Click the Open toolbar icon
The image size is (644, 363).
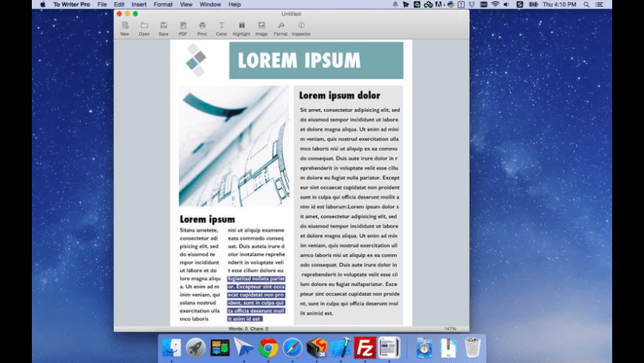(x=144, y=28)
